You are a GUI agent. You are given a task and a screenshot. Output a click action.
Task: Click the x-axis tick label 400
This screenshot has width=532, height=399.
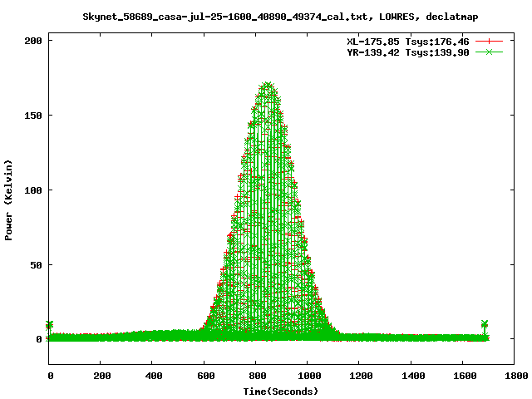(154, 376)
